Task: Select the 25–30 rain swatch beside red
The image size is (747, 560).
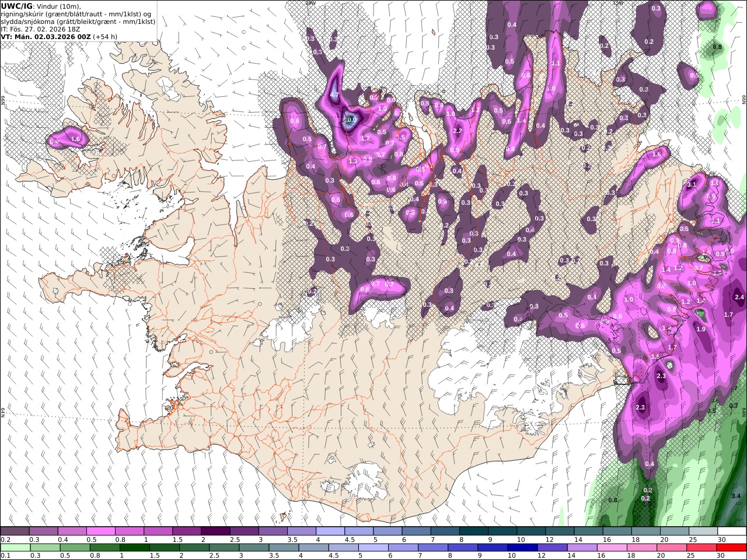Action: point(701,548)
